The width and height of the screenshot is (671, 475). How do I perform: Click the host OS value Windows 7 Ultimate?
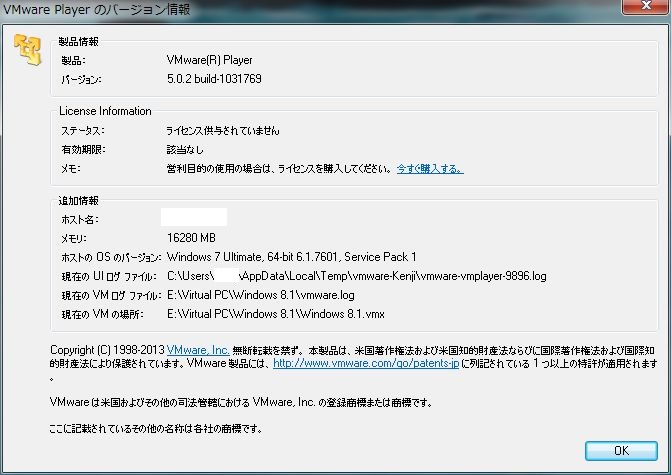[291, 257]
